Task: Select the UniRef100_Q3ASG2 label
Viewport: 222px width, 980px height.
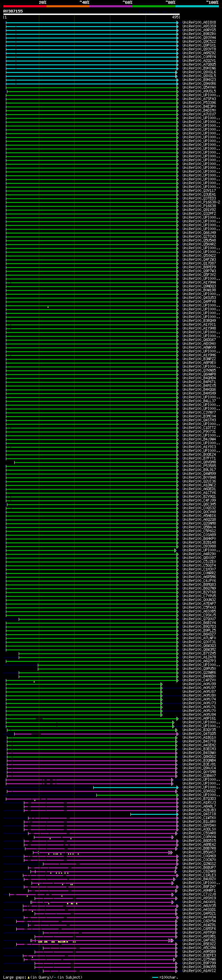Action: [x=199, y=791]
